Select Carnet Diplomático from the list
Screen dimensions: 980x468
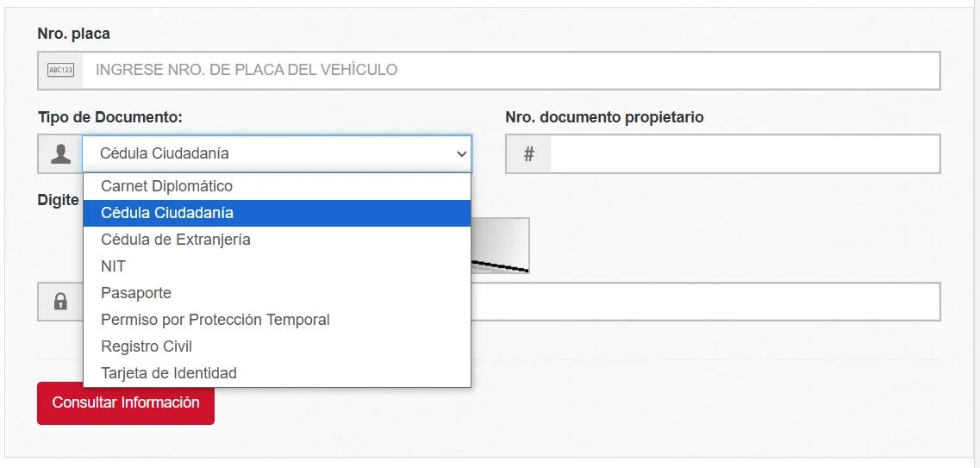166,186
